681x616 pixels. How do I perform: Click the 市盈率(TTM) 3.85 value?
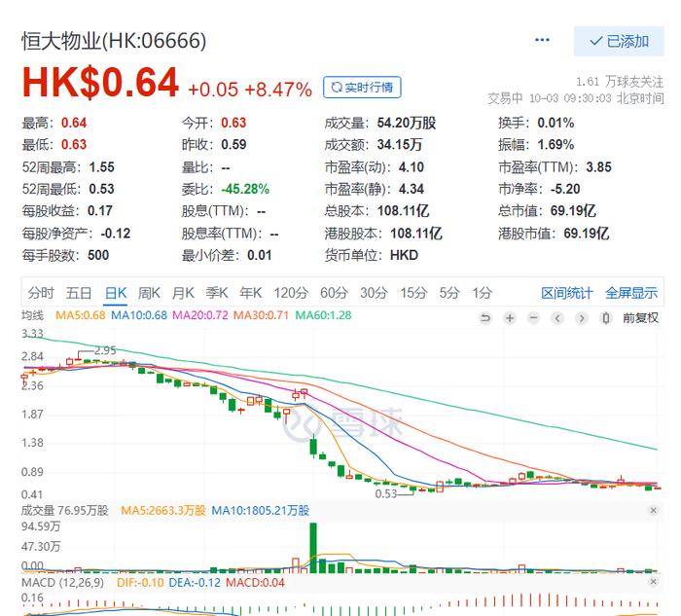tap(598, 167)
